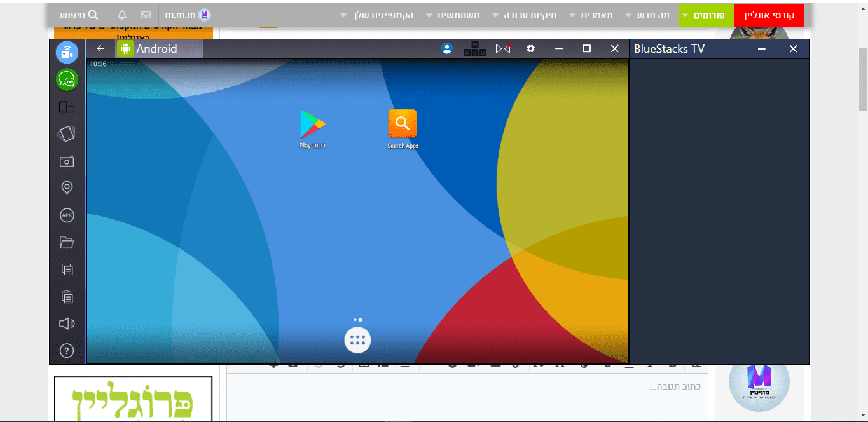Take a screenshot with the camera sidebar icon
The image size is (868, 422).
pyautogui.click(x=67, y=161)
